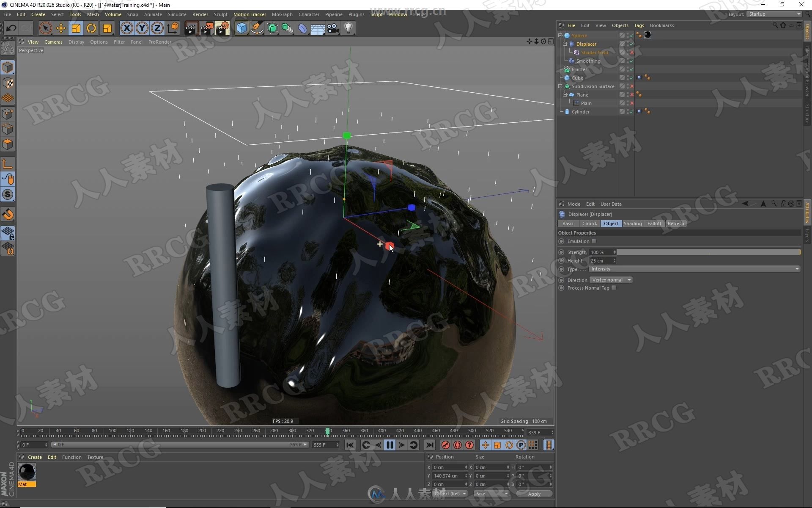Activate the Rotate tool
The height and width of the screenshot is (508, 812).
tap(91, 28)
